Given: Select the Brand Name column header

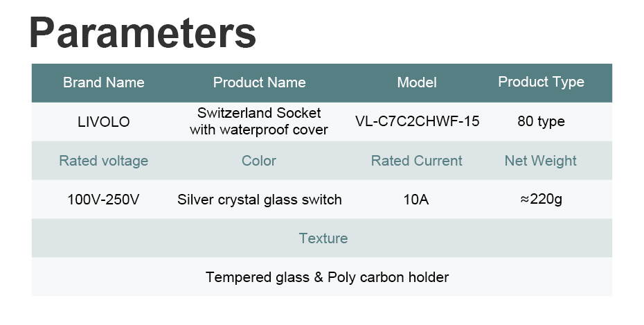Looking at the screenshot, I should (103, 82).
